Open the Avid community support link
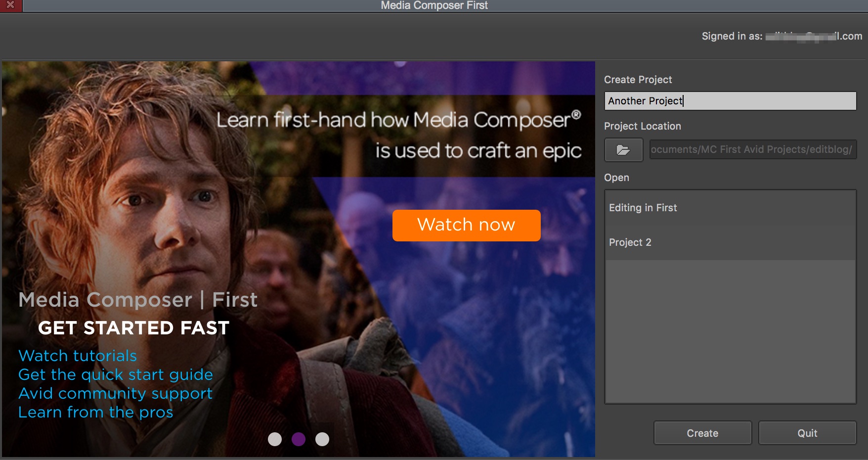The height and width of the screenshot is (460, 868). click(116, 393)
